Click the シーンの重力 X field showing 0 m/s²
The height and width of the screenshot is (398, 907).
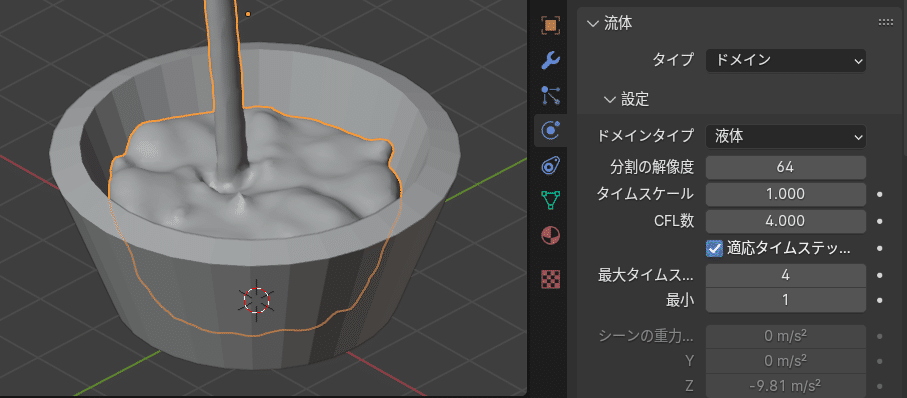pos(786,336)
